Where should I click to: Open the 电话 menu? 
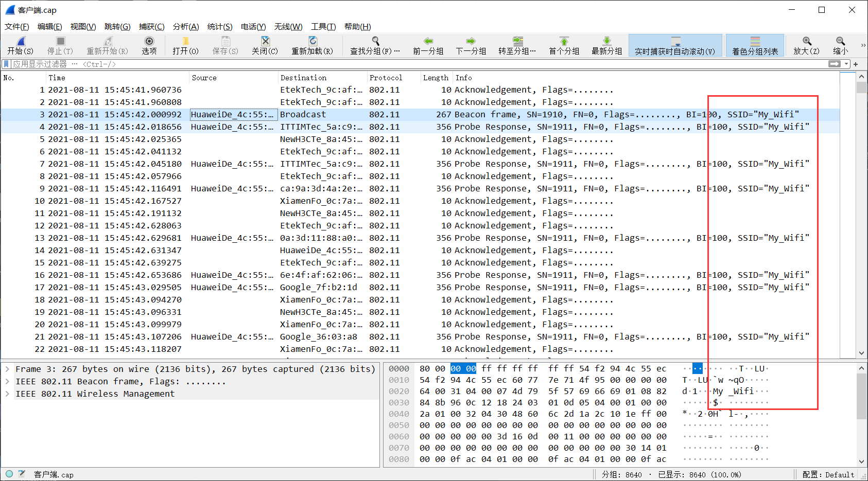coord(253,27)
